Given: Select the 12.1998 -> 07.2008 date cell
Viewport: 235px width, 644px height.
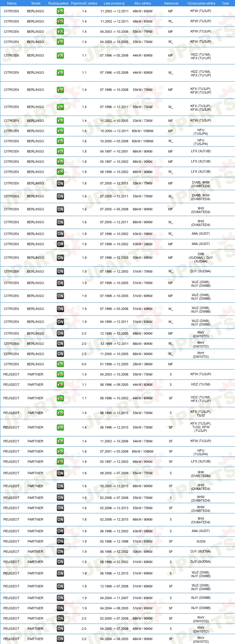Looking at the screenshot, I should pyautogui.click(x=114, y=586).
